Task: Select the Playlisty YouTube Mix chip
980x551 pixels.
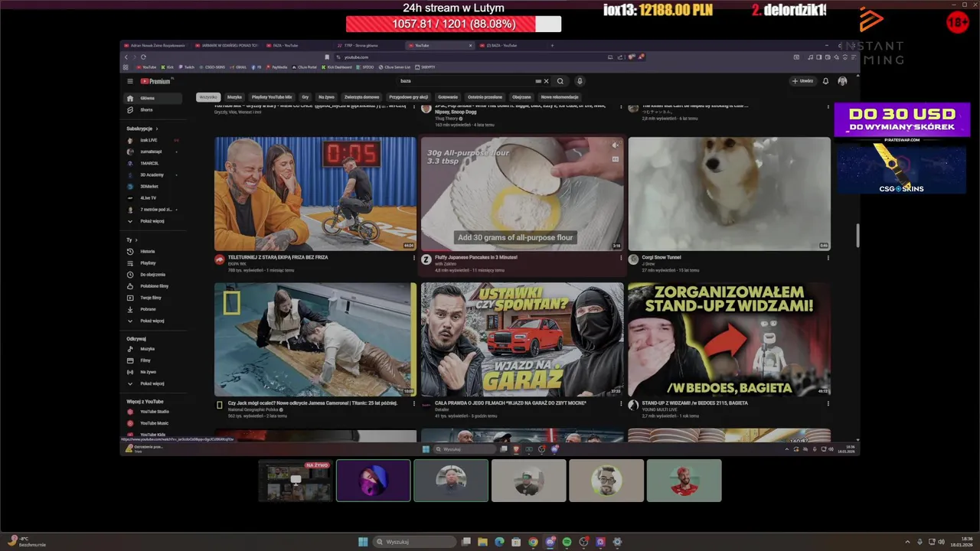Action: click(272, 97)
